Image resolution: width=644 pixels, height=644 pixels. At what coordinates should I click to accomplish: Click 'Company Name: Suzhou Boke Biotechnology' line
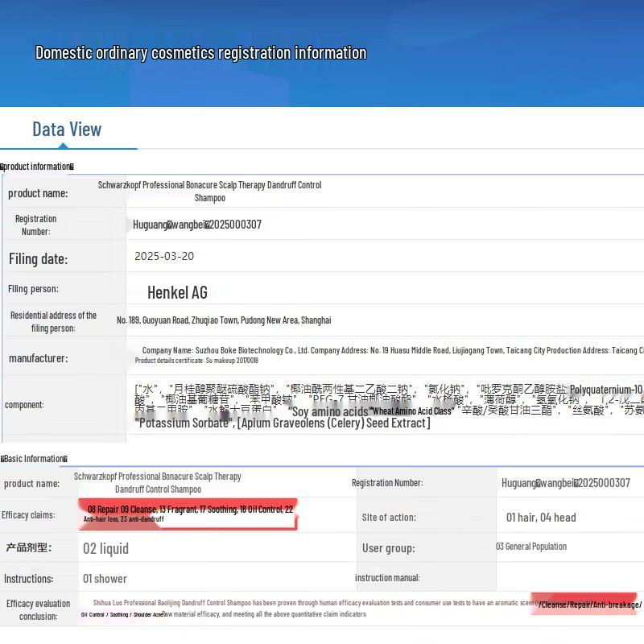393,350
